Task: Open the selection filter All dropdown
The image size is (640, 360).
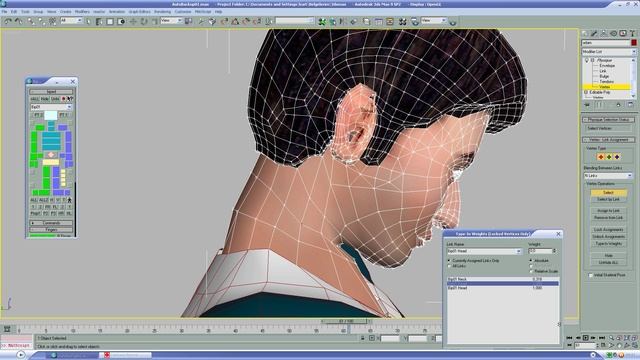Action: pos(71,20)
